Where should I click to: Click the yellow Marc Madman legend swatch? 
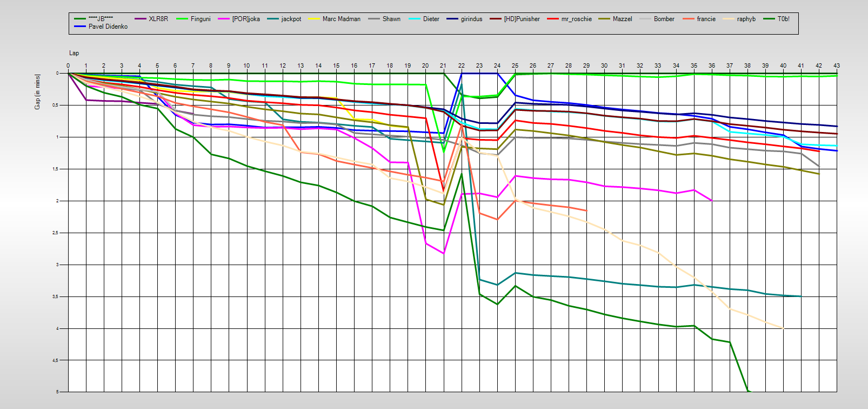pos(314,19)
